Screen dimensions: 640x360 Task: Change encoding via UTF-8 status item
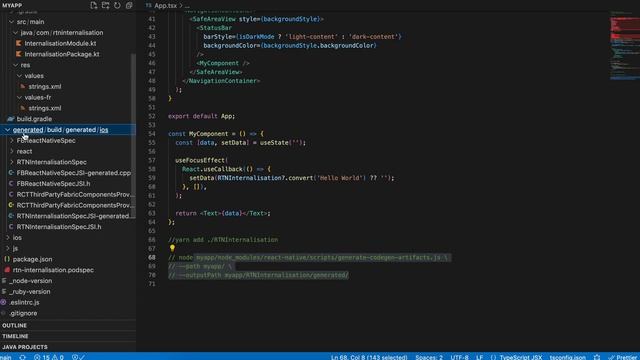point(459,357)
